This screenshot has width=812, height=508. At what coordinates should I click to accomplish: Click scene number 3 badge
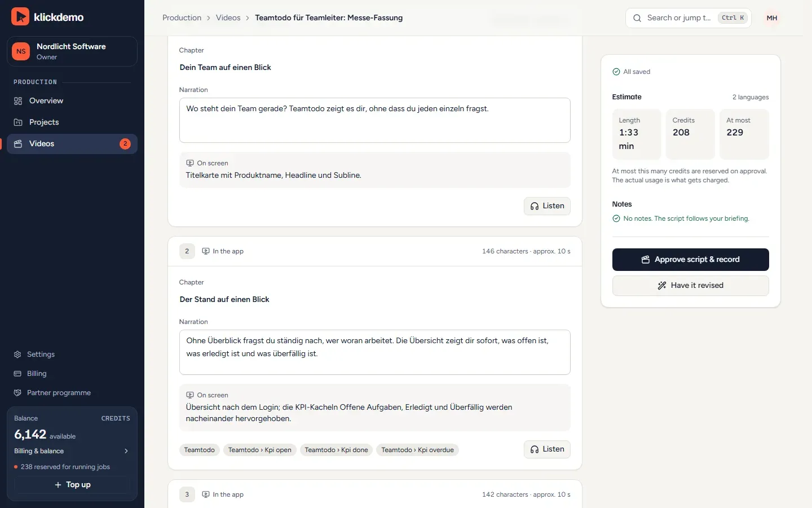187,494
